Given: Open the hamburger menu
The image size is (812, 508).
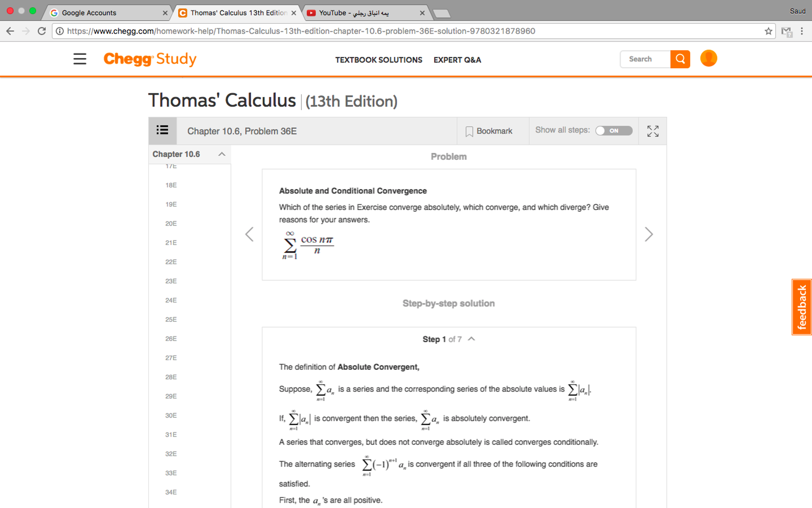Looking at the screenshot, I should tap(79, 59).
